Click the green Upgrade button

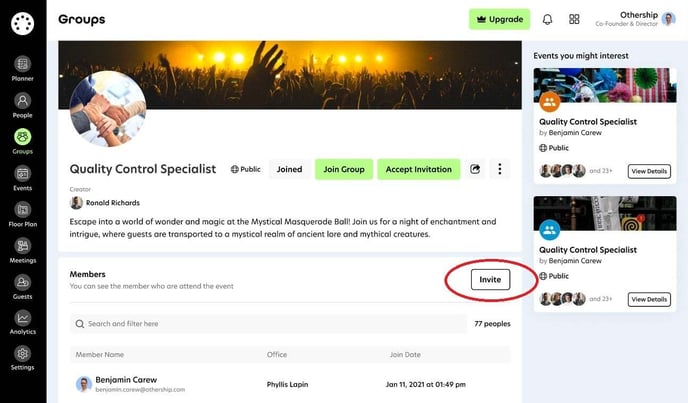click(499, 19)
